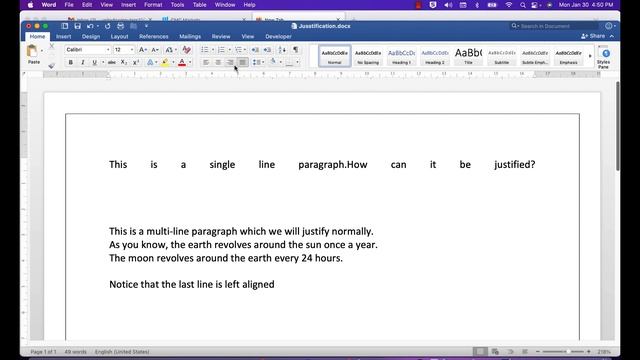Image resolution: width=640 pixels, height=360 pixels.
Task: Apply strikethrough with the abc icon
Action: [x=111, y=62]
